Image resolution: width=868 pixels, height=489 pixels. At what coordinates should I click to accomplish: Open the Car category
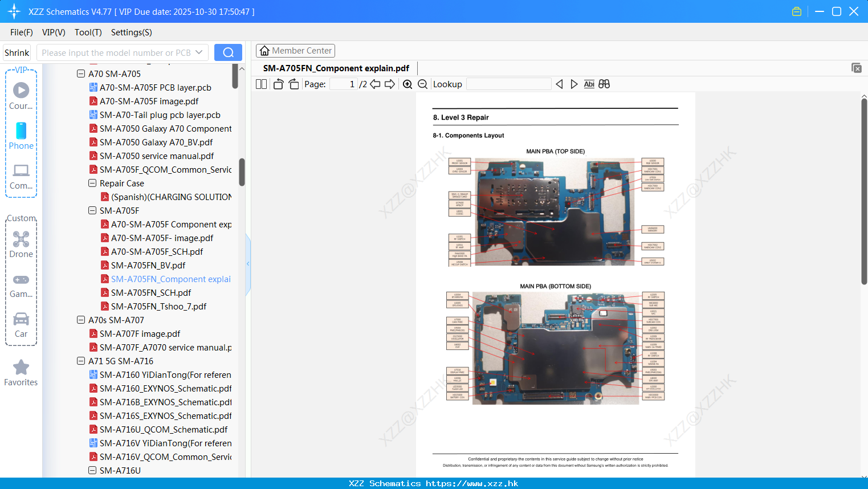tap(21, 325)
